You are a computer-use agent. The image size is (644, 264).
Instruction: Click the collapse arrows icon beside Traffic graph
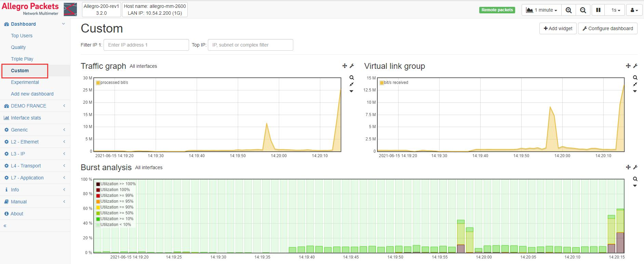coord(351,84)
